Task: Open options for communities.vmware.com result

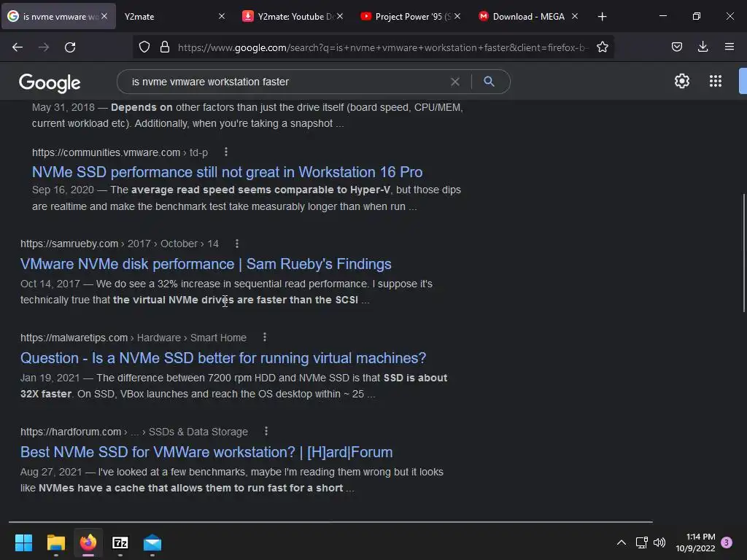Action: tap(226, 152)
